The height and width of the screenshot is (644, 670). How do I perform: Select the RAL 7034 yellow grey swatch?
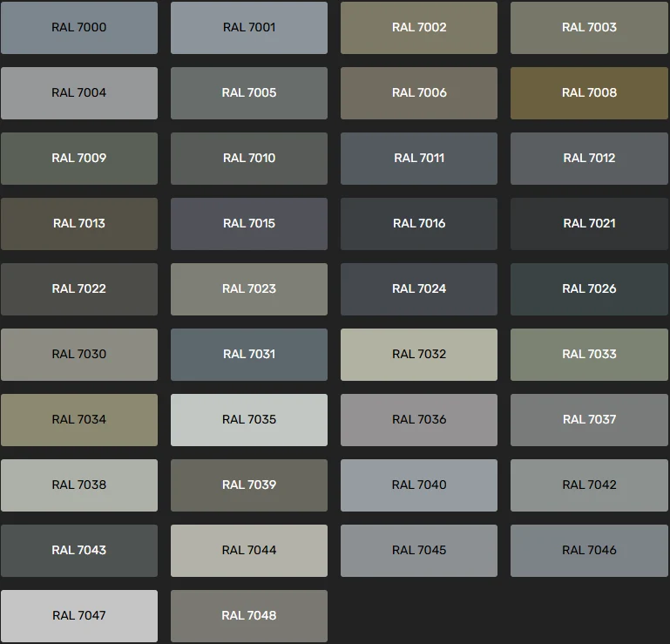tap(79, 420)
